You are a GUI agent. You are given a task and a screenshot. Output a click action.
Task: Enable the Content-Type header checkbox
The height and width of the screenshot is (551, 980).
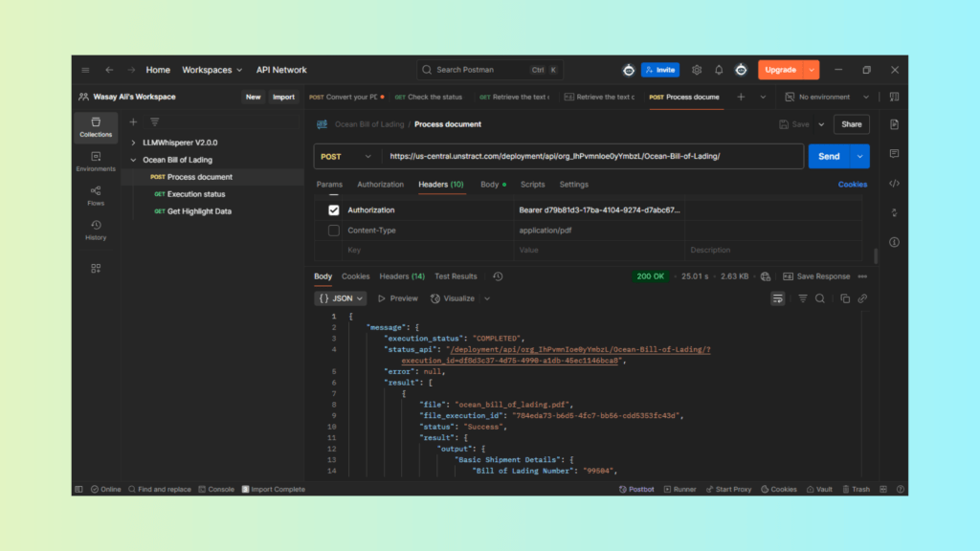334,231
